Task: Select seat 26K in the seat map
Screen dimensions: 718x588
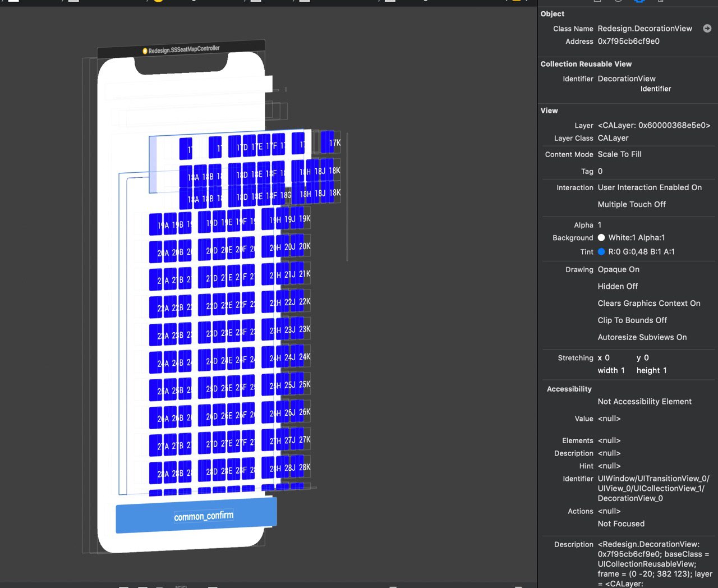Action: 305,412
